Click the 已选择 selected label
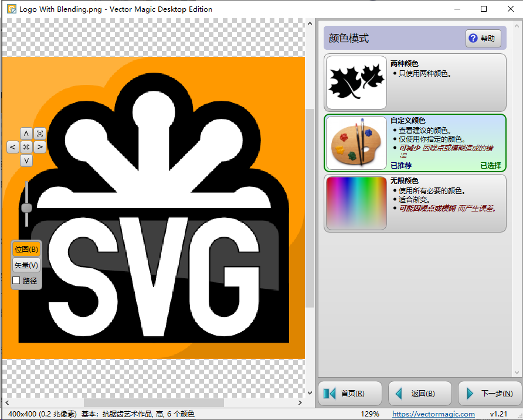 [491, 165]
